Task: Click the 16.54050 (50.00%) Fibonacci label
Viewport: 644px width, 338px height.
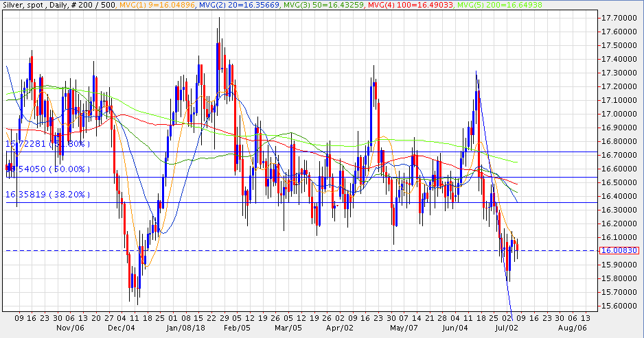Action: tap(47, 169)
